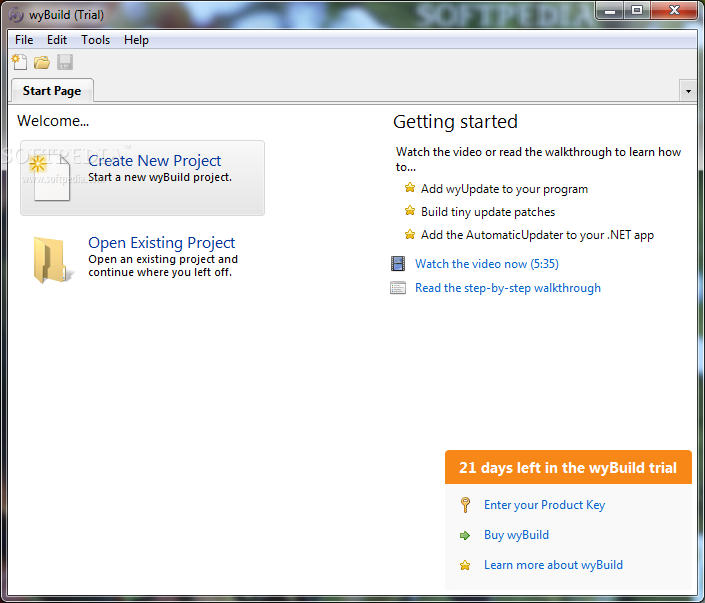
Task: Open the Edit menu
Action: pos(57,40)
